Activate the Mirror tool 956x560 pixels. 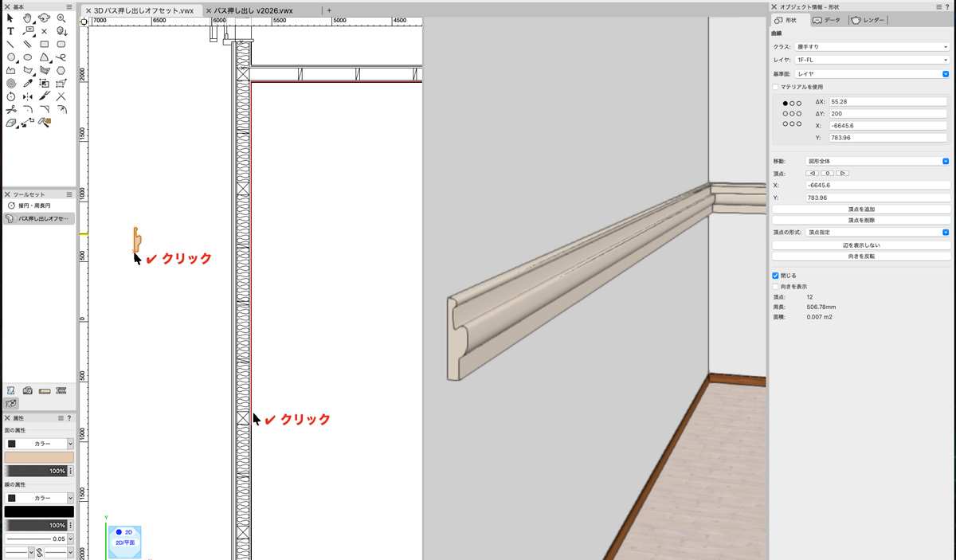click(x=27, y=96)
